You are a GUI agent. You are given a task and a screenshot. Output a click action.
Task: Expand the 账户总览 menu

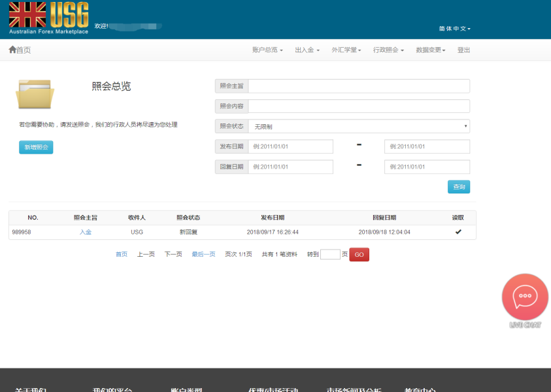(267, 50)
